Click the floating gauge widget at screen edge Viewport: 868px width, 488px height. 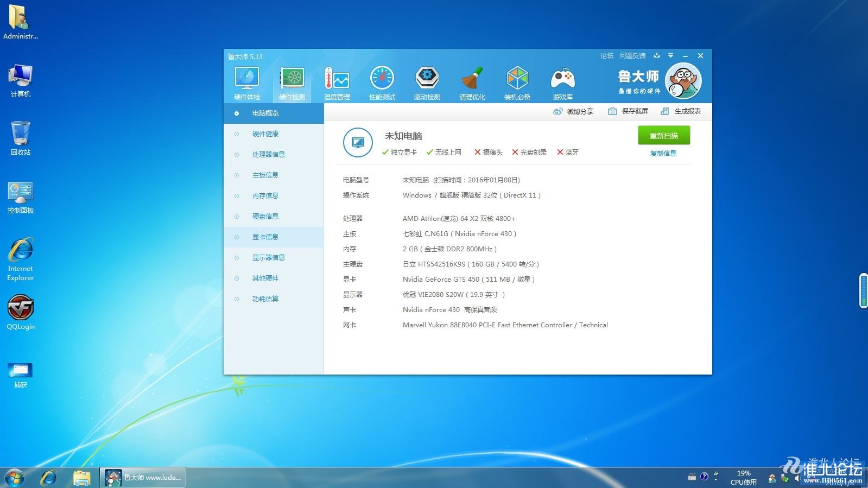(x=864, y=291)
